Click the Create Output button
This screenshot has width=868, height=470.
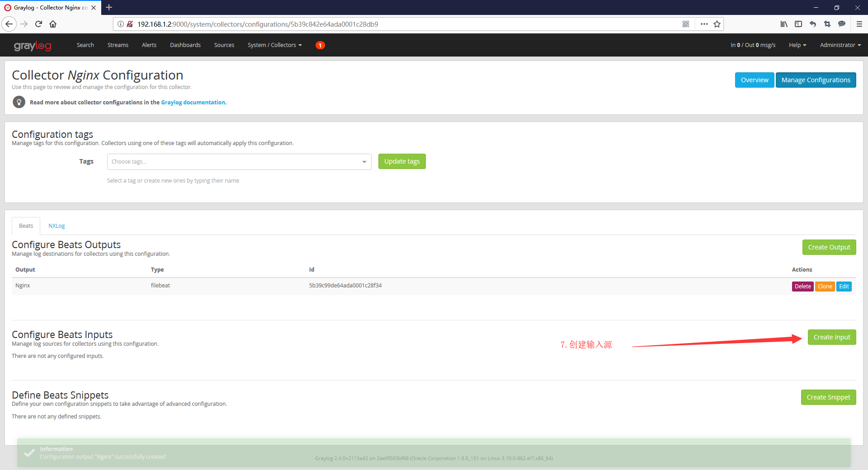click(x=829, y=247)
